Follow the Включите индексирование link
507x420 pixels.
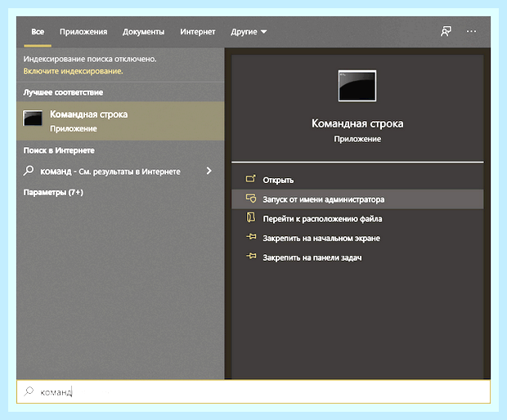(73, 71)
